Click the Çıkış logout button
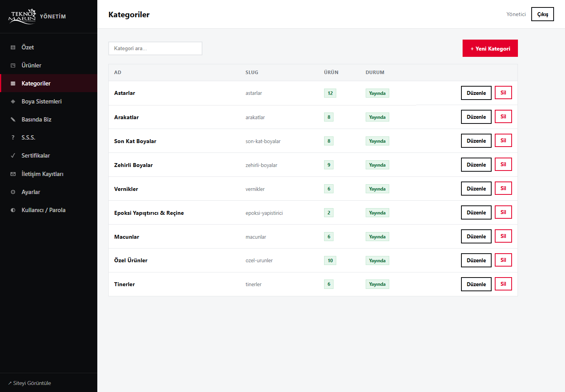The height and width of the screenshot is (392, 565). (543, 14)
